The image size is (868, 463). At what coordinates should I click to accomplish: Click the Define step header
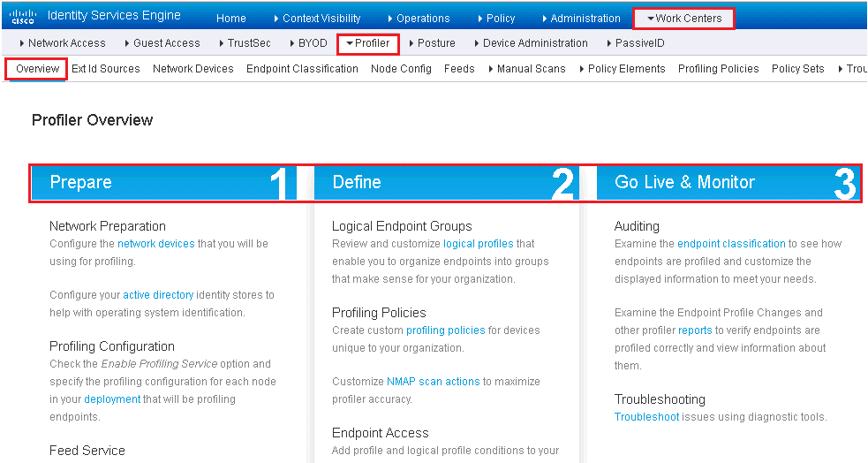coord(447,183)
